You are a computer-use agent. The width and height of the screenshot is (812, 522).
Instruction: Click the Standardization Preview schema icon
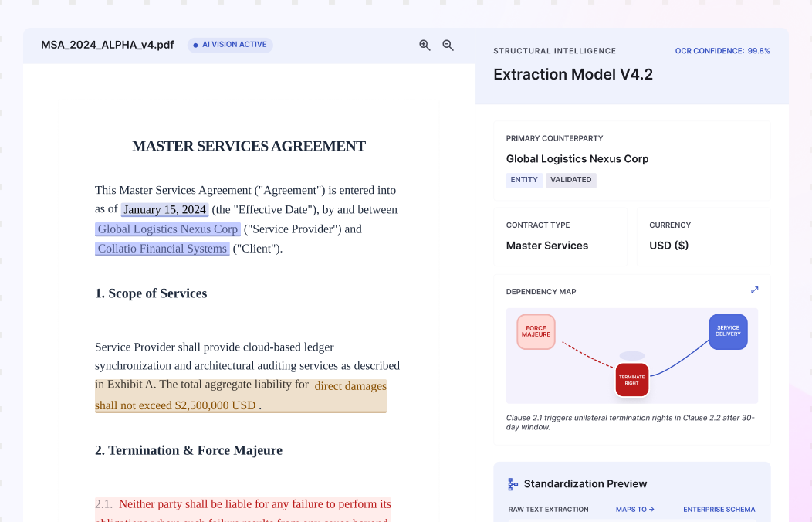click(x=513, y=483)
